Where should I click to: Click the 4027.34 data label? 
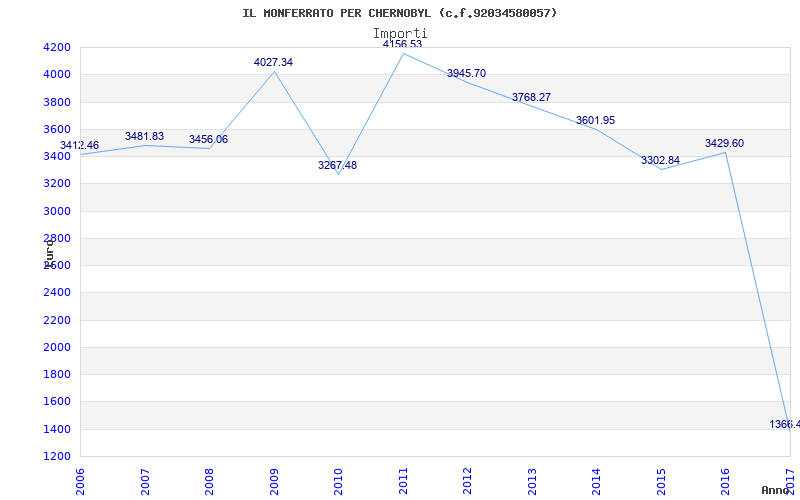(x=273, y=62)
